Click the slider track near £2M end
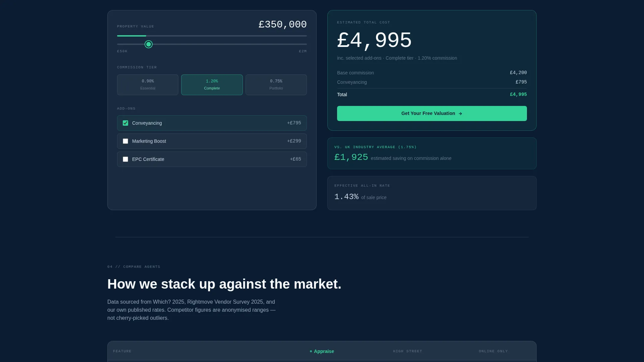644x362 pixels. click(x=300, y=44)
